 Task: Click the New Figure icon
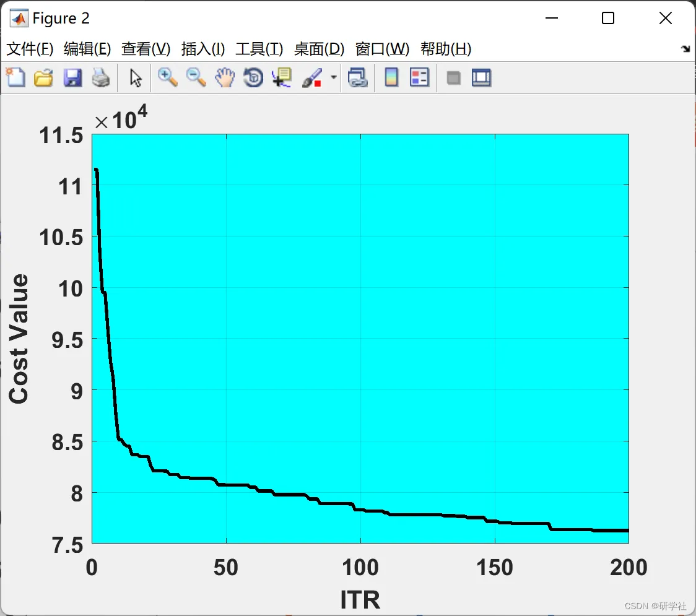(15, 77)
